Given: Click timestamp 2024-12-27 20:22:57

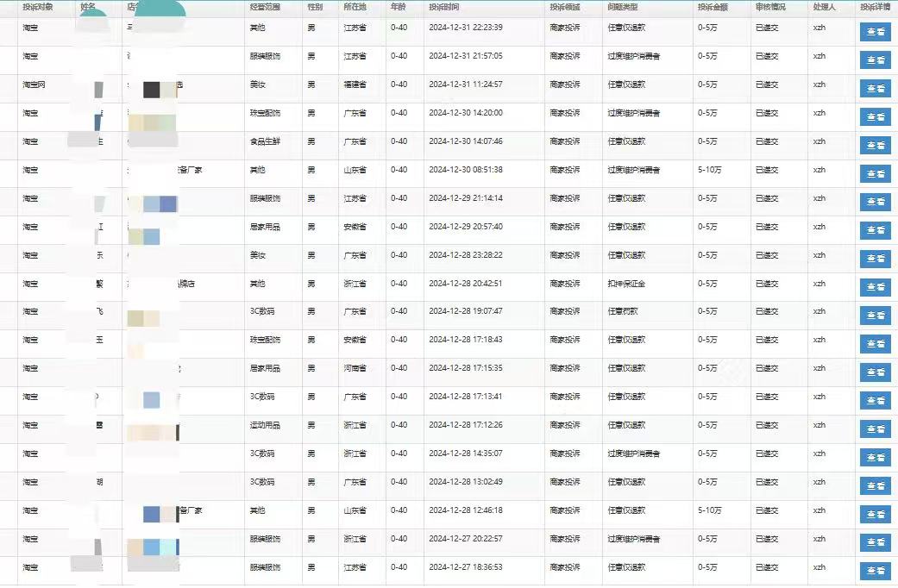Looking at the screenshot, I should tap(466, 539).
